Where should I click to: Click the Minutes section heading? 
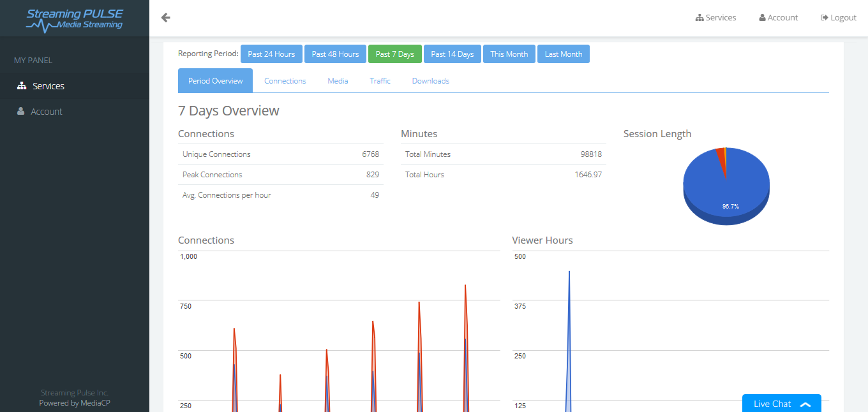pyautogui.click(x=419, y=134)
